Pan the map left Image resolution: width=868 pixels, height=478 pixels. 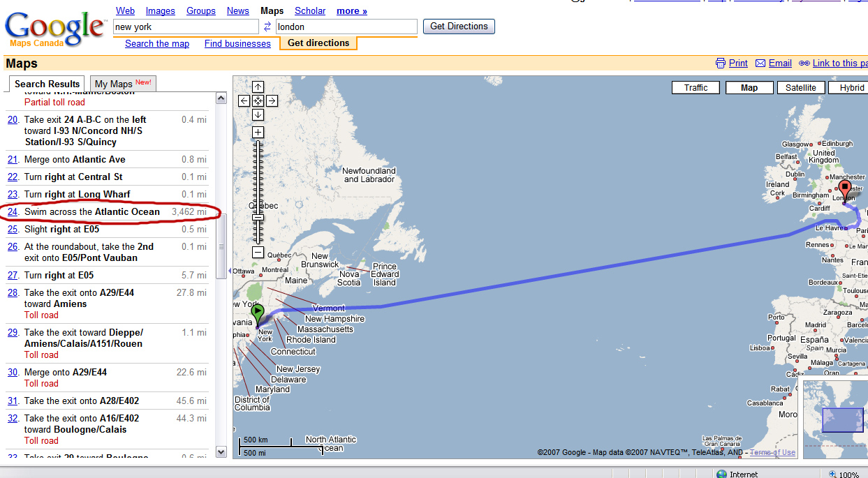click(x=244, y=101)
